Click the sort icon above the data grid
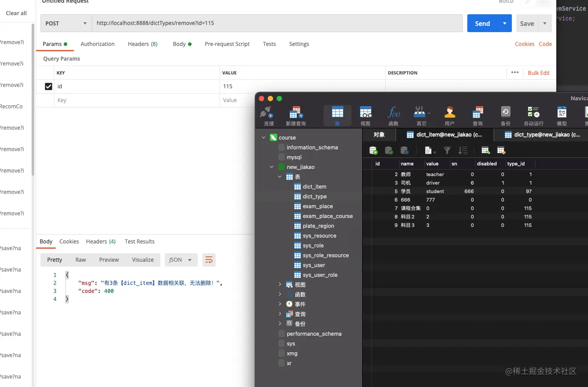Image resolution: width=588 pixels, height=387 pixels. click(463, 150)
